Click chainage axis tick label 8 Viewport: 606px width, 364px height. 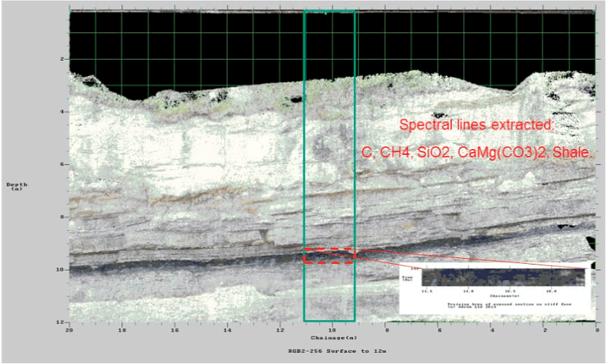(387, 330)
